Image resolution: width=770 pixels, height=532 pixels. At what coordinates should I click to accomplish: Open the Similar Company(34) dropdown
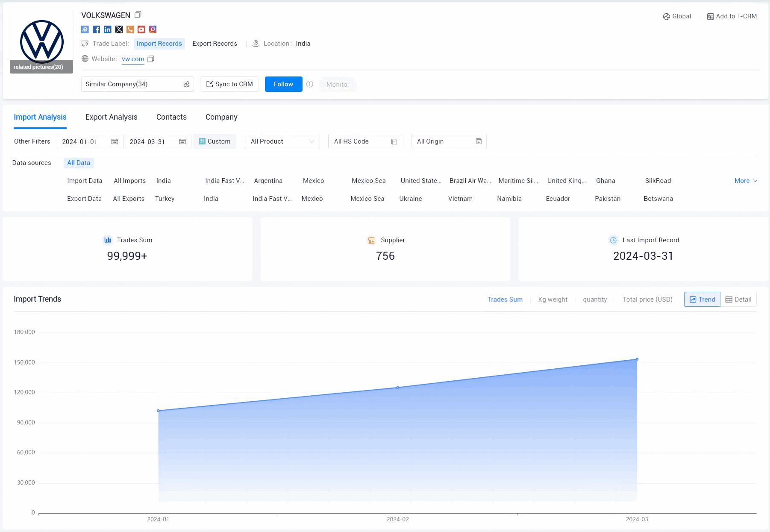(137, 84)
